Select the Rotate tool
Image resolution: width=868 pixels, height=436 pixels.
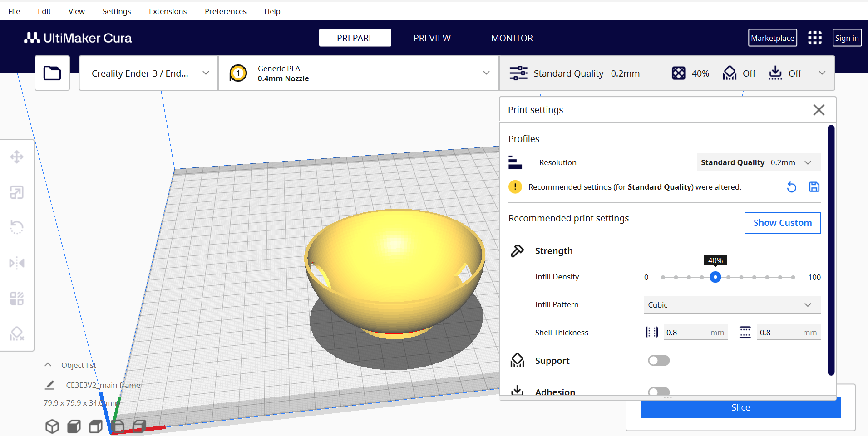17,227
